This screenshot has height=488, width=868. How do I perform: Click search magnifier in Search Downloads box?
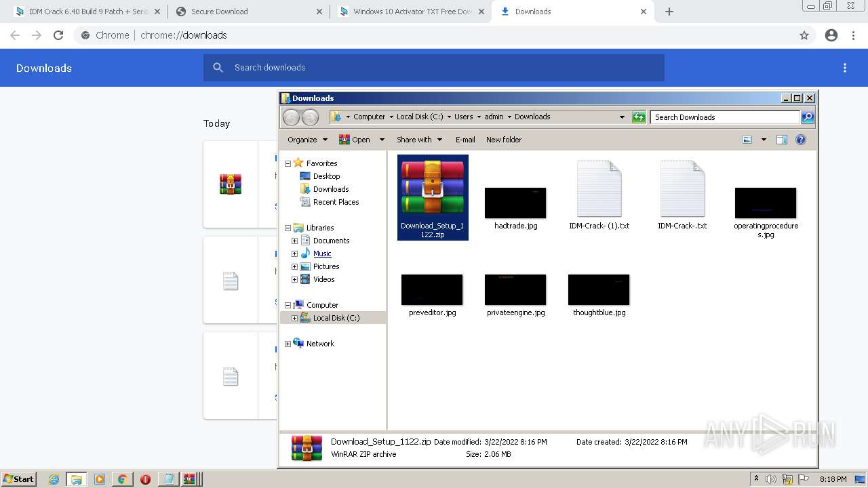pyautogui.click(x=808, y=117)
